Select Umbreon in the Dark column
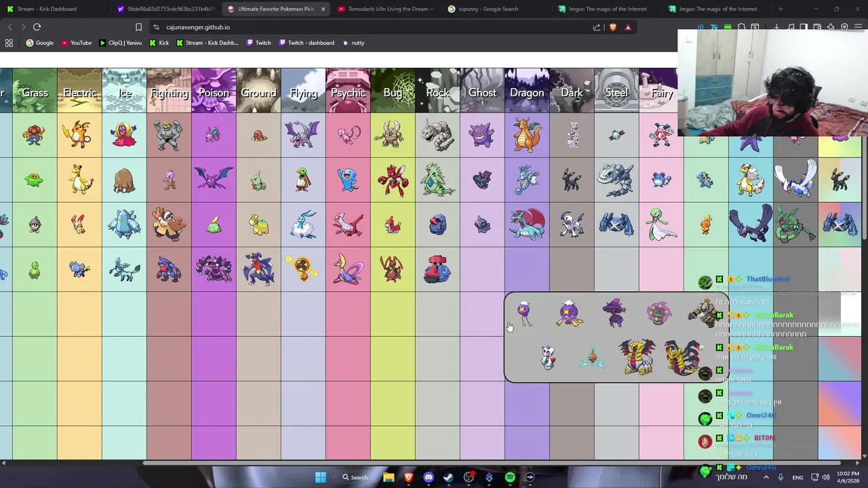Viewport: 868px width, 488px height. click(x=572, y=180)
